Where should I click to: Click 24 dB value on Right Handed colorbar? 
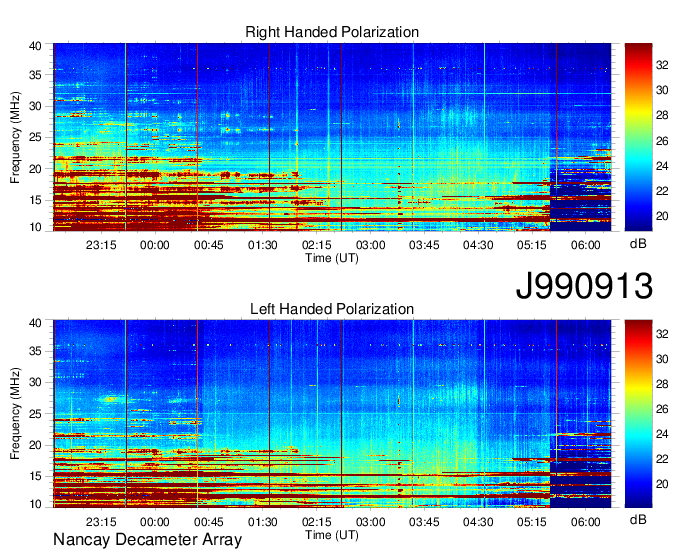point(662,166)
